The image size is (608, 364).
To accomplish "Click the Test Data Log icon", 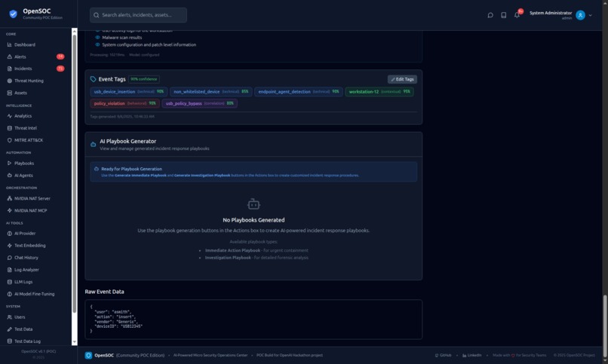I will point(9,341).
